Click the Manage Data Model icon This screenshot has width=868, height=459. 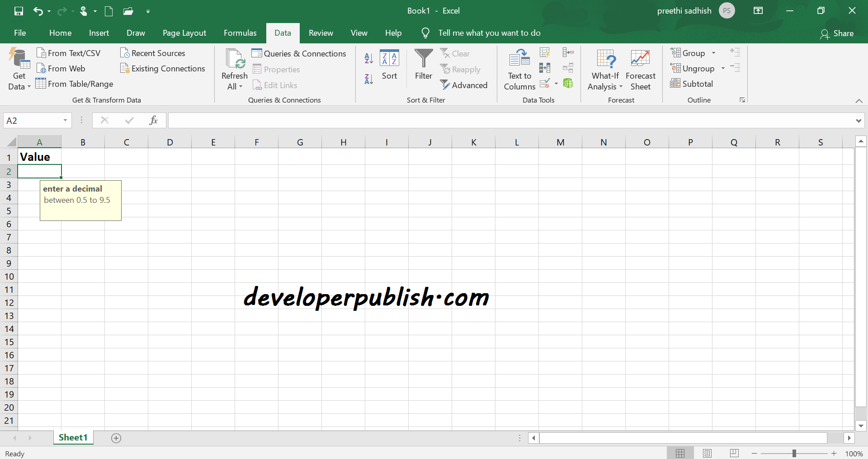[x=568, y=84]
